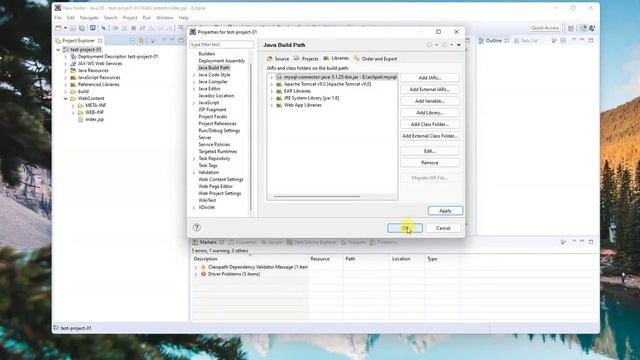Open the Navigate menu
Image resolution: width=640 pixels, height=360 pixels.
pos(89,18)
